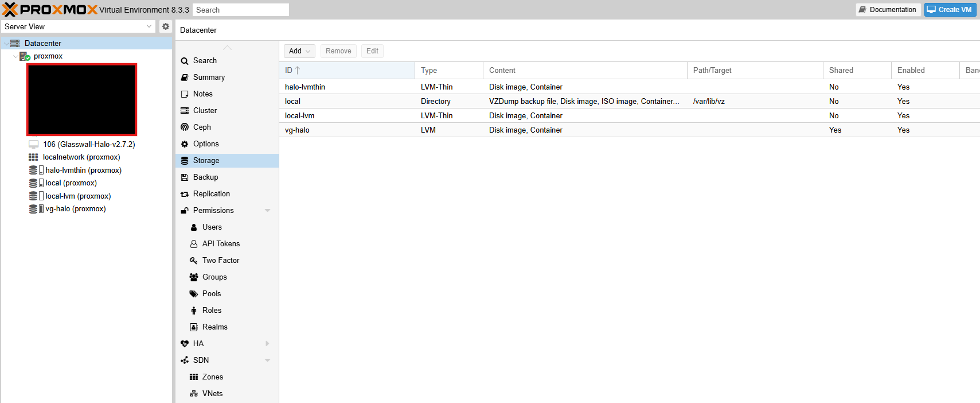Viewport: 980px width, 403px height.
Task: Click the vg-halo storage icon in tree
Action: click(36, 209)
